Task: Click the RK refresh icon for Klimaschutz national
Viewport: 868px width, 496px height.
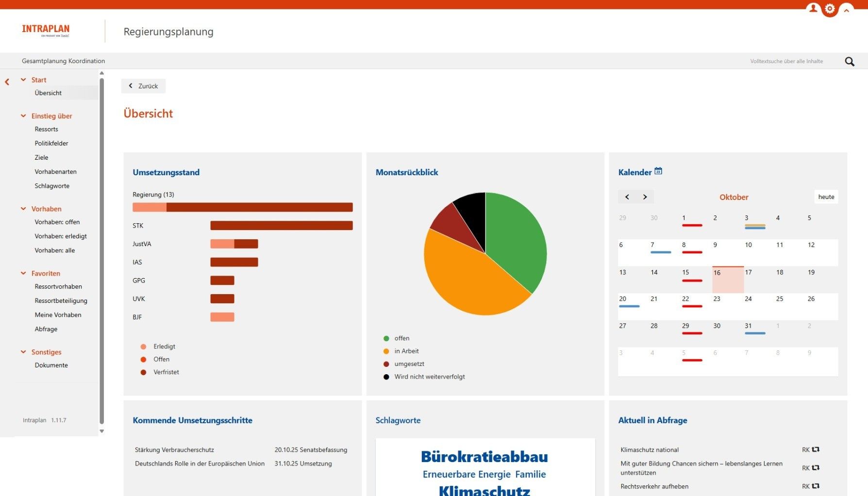Action: click(x=816, y=449)
